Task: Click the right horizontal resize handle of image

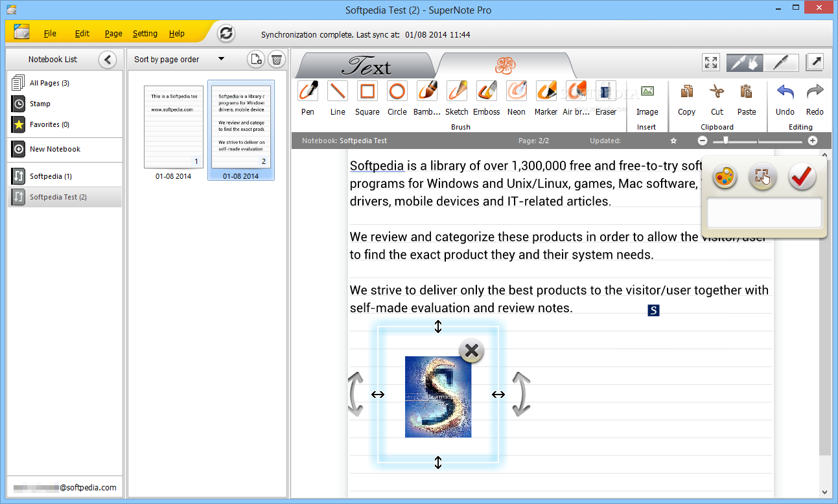Action: point(498,394)
